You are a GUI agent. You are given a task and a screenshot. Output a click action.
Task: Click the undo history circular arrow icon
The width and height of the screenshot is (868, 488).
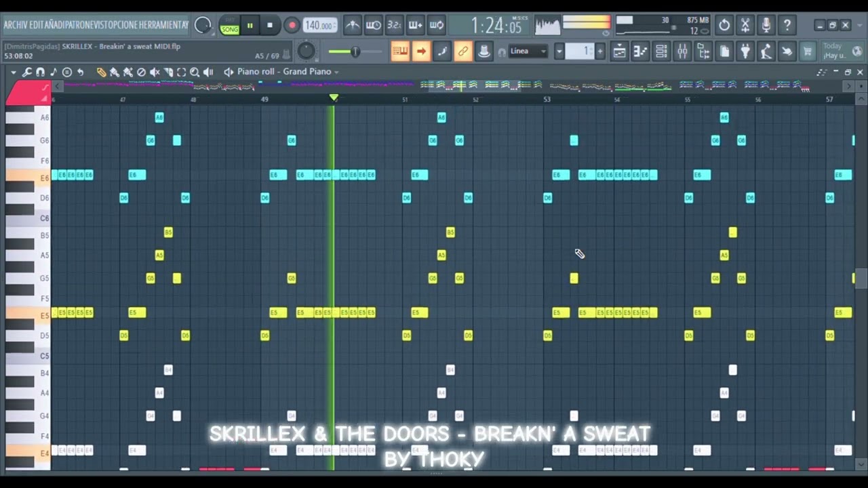click(x=724, y=26)
